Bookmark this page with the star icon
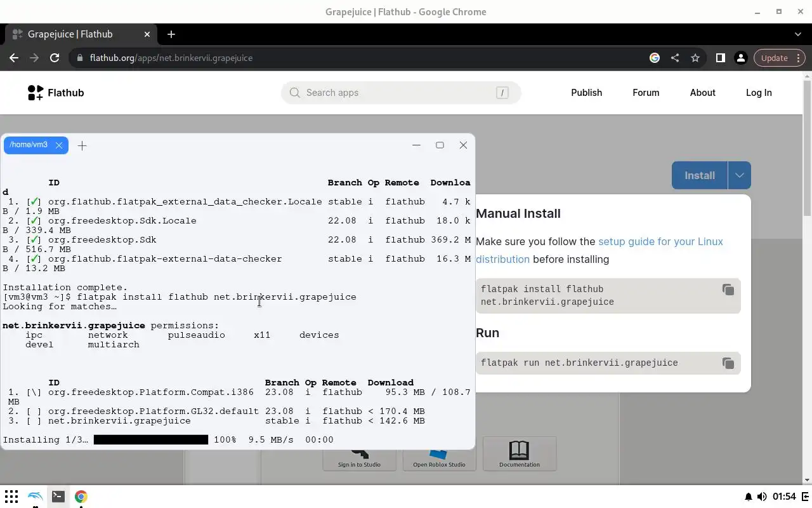 click(695, 58)
